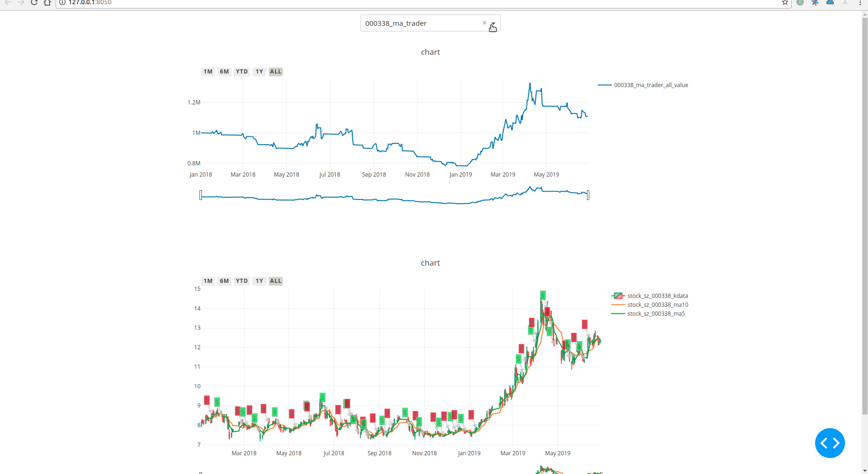This screenshot has width=868, height=474.
Task: Toggle stock_sz_000338_ma10 legend entry
Action: 650,305
